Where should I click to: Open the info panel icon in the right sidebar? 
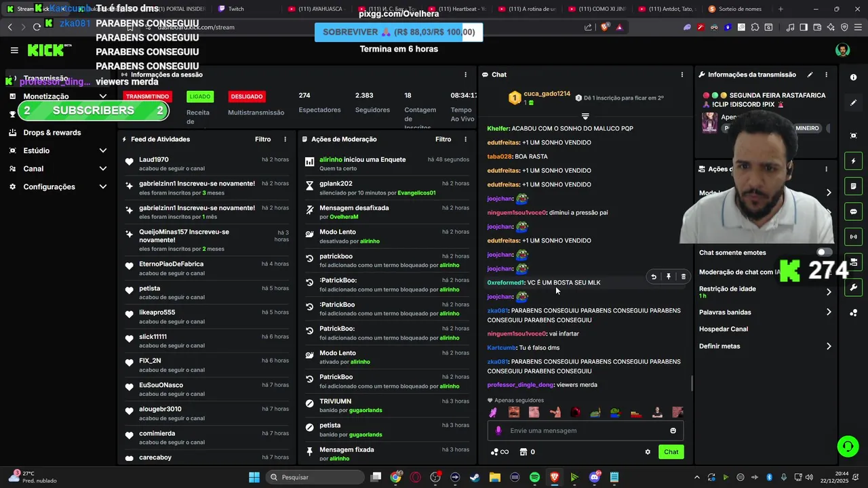pyautogui.click(x=853, y=77)
